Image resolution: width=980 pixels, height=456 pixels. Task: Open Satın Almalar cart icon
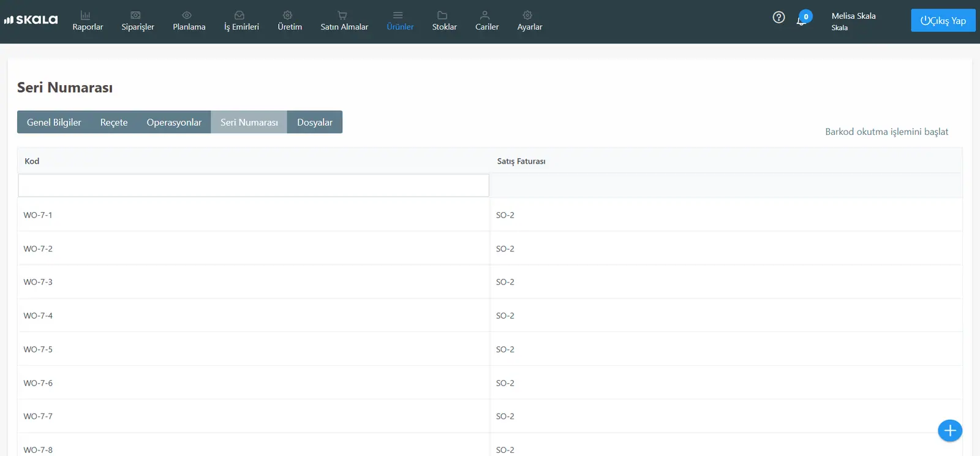coord(342,15)
